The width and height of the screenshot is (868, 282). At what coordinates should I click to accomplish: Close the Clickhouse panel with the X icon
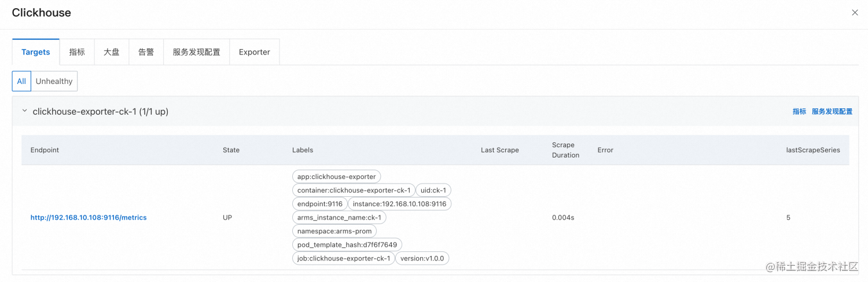tap(855, 13)
